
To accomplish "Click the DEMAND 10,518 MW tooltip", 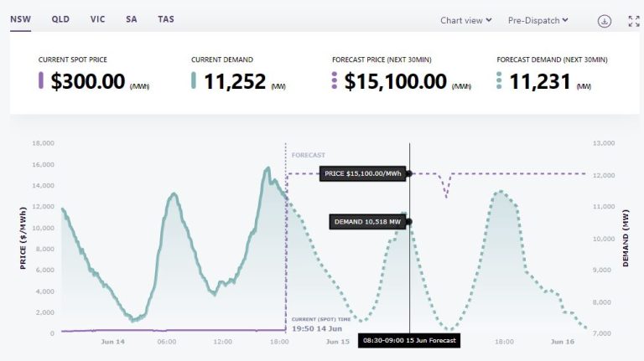I will (368, 222).
